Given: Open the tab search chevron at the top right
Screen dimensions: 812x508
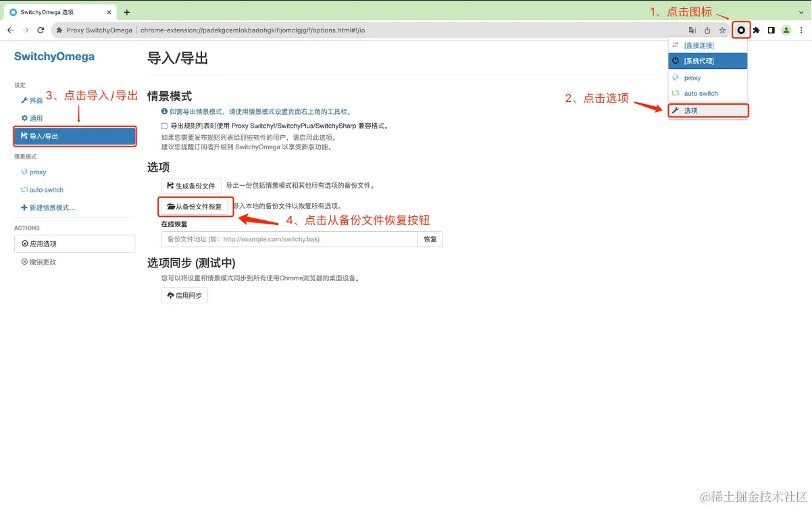Looking at the screenshot, I should coord(801,12).
